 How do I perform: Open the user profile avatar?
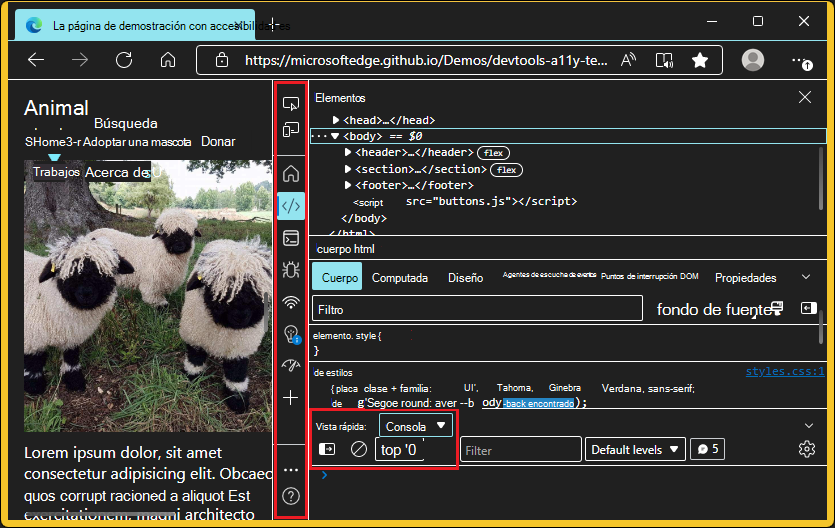[753, 60]
